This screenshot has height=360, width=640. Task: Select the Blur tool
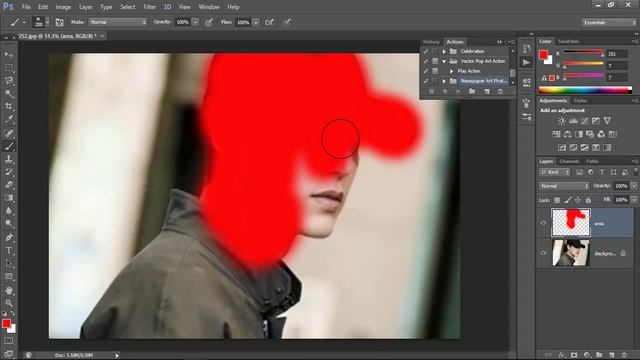9,211
